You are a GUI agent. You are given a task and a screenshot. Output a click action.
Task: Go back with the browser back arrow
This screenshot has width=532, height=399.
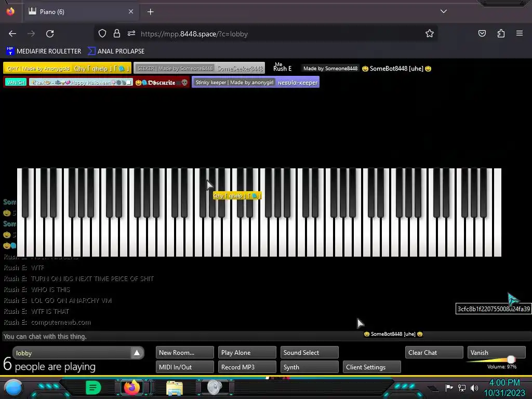(x=12, y=34)
